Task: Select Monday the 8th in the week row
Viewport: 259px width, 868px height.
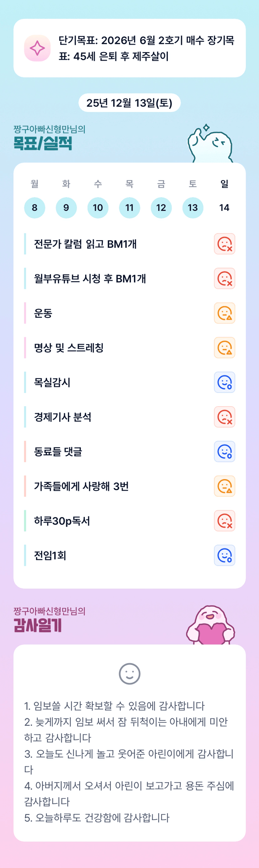Action: [35, 208]
